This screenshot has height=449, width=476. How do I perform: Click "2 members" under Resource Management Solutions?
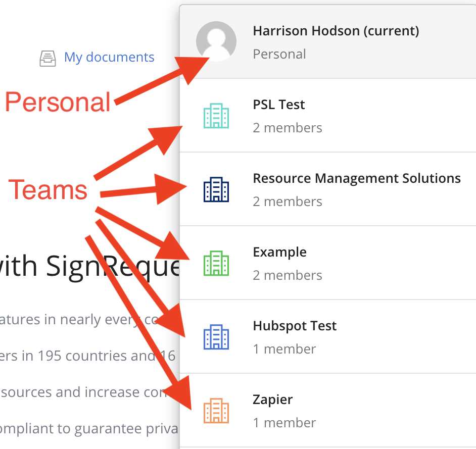pyautogui.click(x=288, y=202)
